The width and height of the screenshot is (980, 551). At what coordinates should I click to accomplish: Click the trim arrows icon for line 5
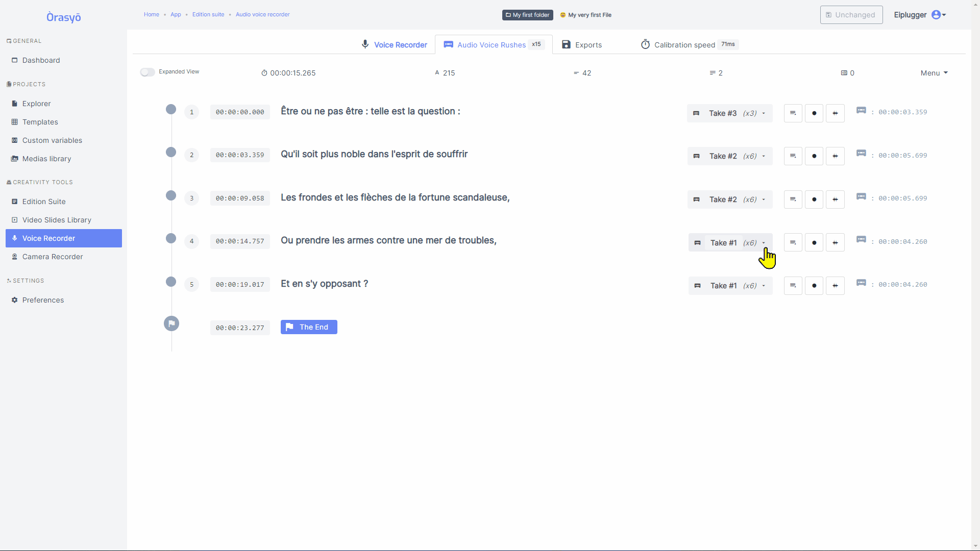click(835, 286)
